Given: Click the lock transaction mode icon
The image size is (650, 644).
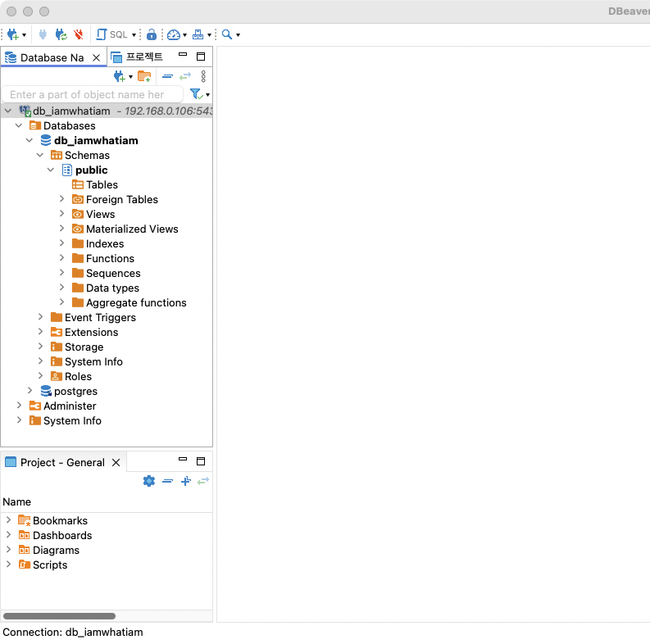Looking at the screenshot, I should 152,34.
